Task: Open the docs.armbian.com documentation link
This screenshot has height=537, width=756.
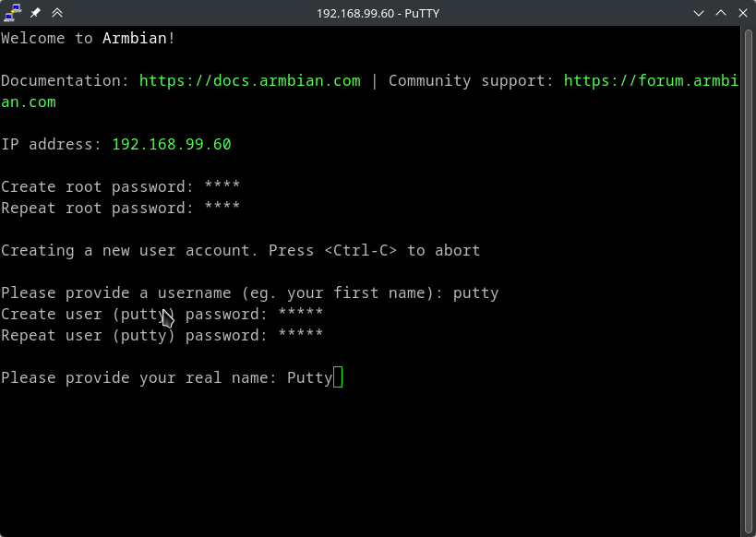Action: tap(249, 80)
